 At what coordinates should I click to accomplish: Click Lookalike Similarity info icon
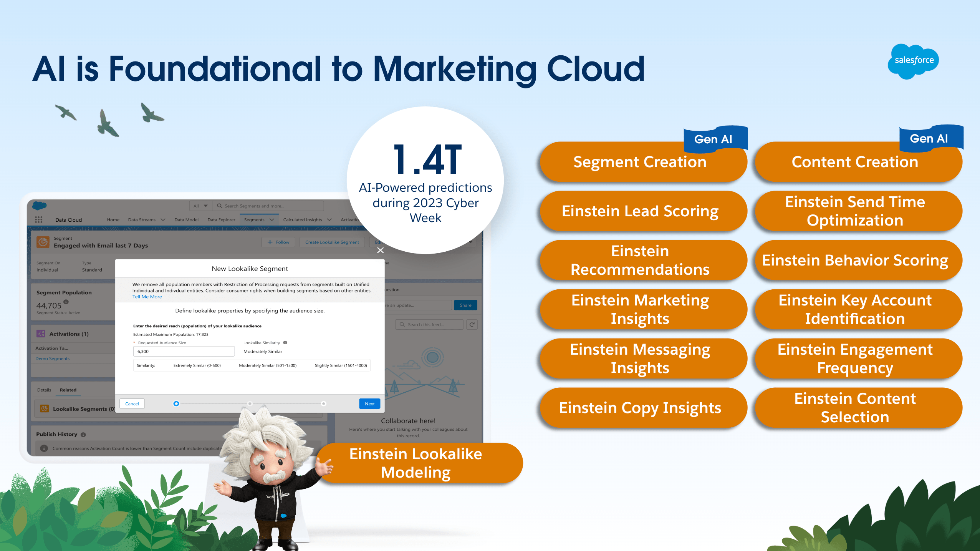click(x=285, y=343)
